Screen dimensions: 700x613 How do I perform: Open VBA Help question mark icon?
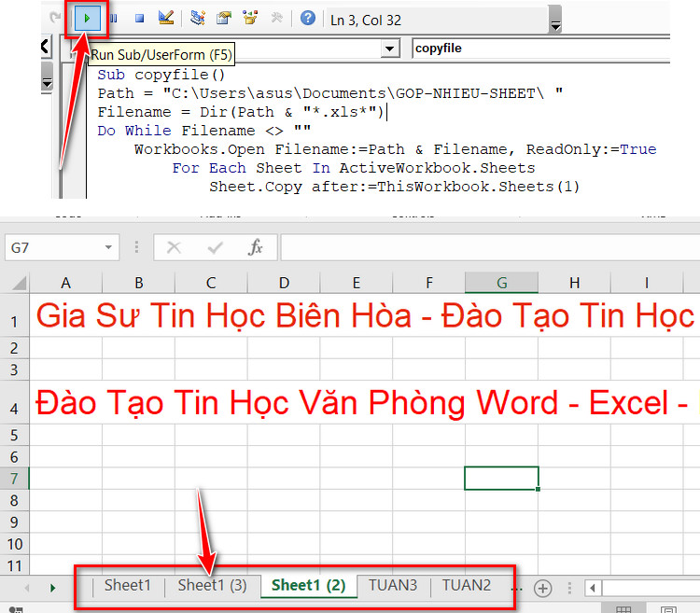point(308,19)
